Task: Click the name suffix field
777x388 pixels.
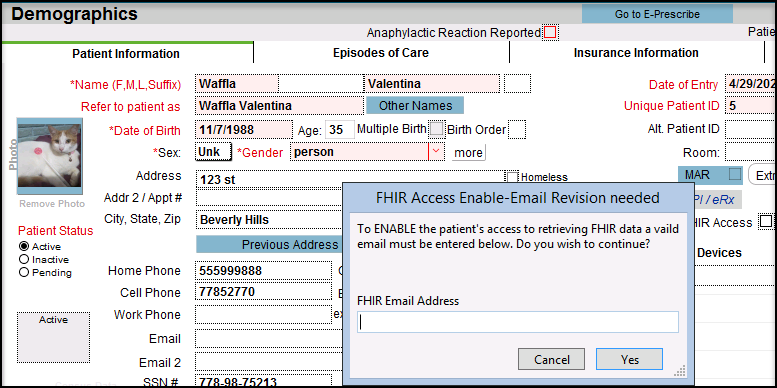Action: click(517, 84)
